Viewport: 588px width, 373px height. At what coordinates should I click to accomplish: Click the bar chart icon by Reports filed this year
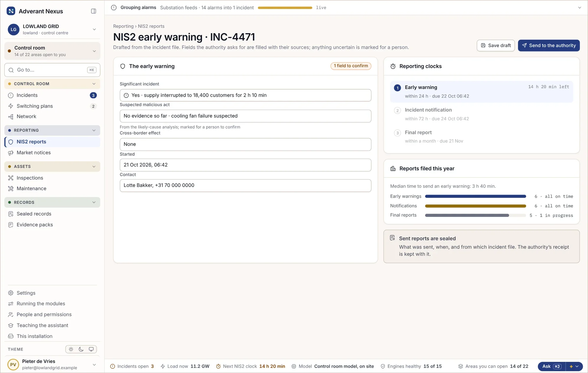pyautogui.click(x=393, y=168)
